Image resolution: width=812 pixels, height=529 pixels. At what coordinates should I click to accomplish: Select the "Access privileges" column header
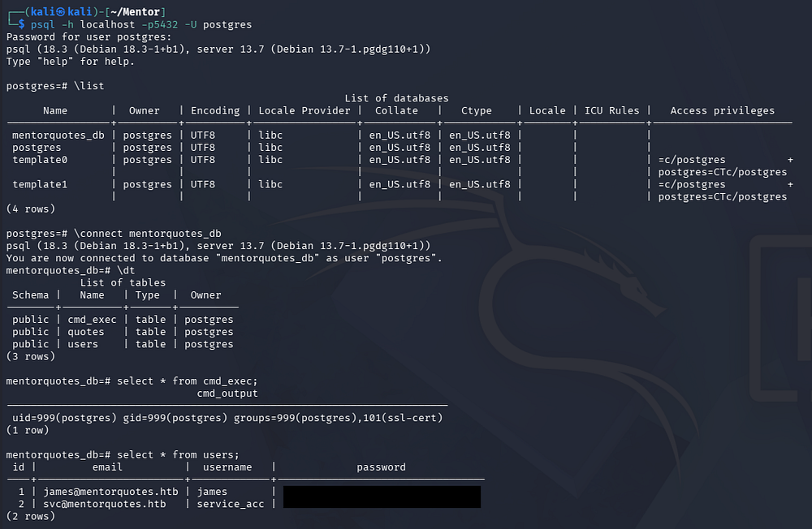pyautogui.click(x=722, y=110)
